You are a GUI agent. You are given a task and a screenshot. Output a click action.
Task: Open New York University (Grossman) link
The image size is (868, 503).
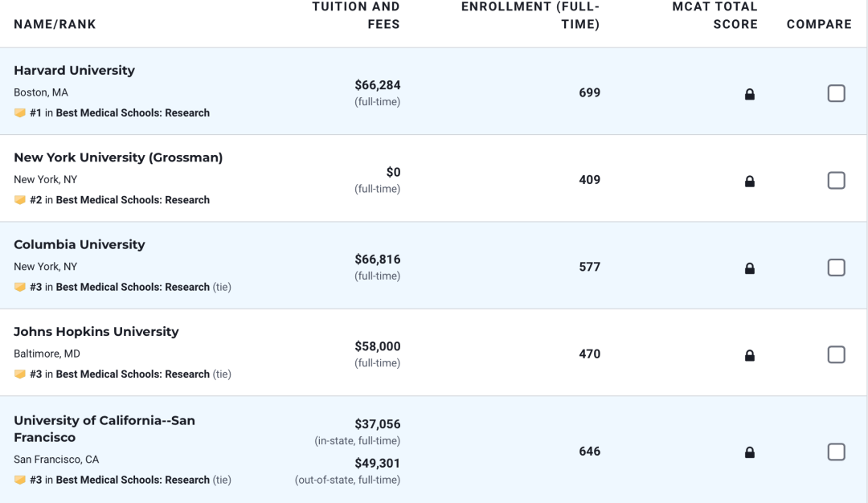point(118,157)
